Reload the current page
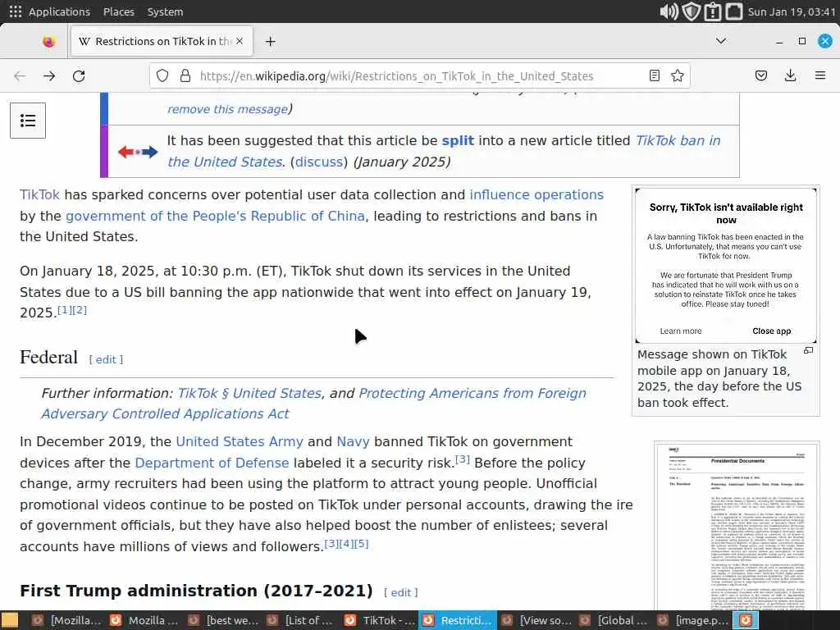The width and height of the screenshot is (840, 630). [79, 76]
